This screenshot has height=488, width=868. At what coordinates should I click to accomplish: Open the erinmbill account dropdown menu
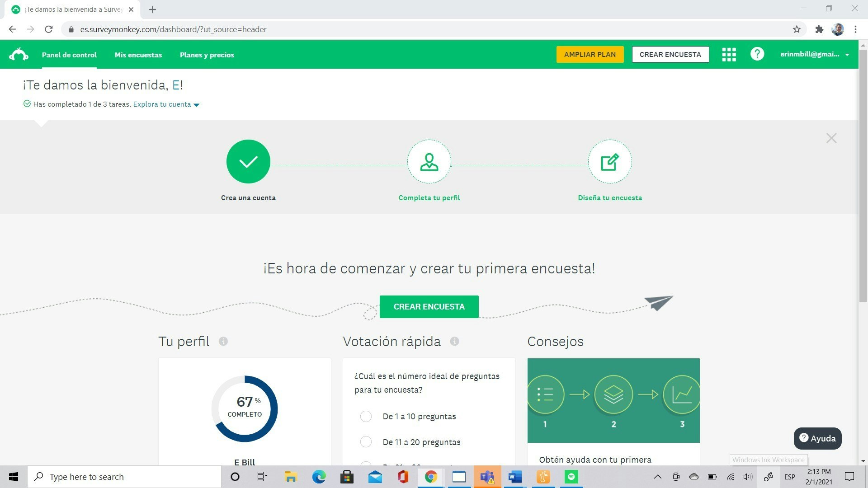(x=814, y=54)
